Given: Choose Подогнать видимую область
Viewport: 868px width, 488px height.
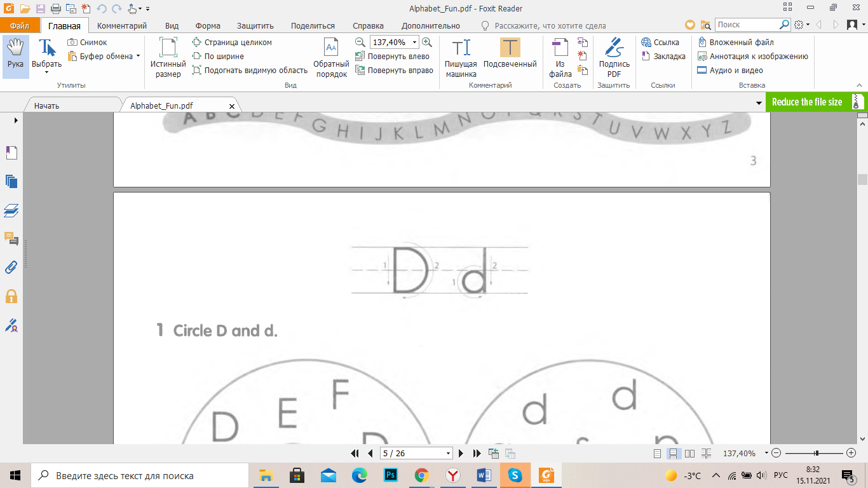Looking at the screenshot, I should tap(250, 70).
